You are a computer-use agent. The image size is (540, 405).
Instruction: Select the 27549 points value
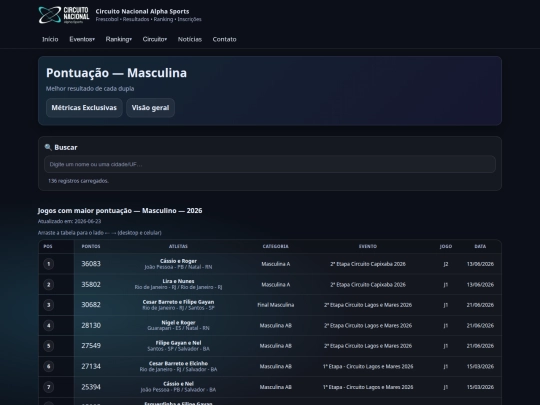91,346
